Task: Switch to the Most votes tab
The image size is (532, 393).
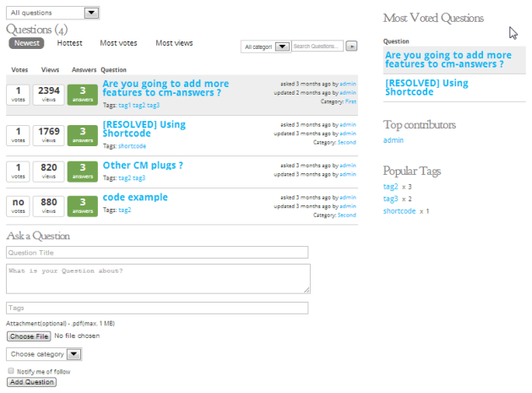Action: click(x=118, y=43)
